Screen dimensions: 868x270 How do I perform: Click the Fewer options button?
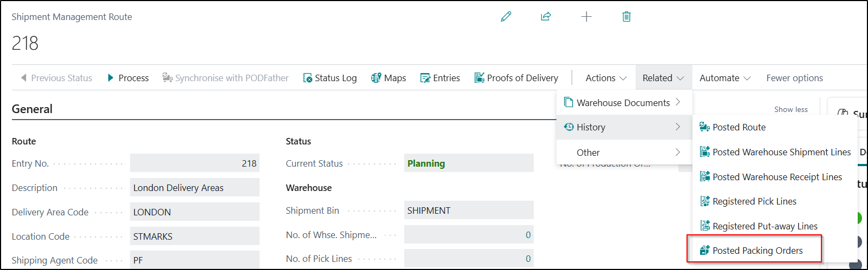(794, 78)
